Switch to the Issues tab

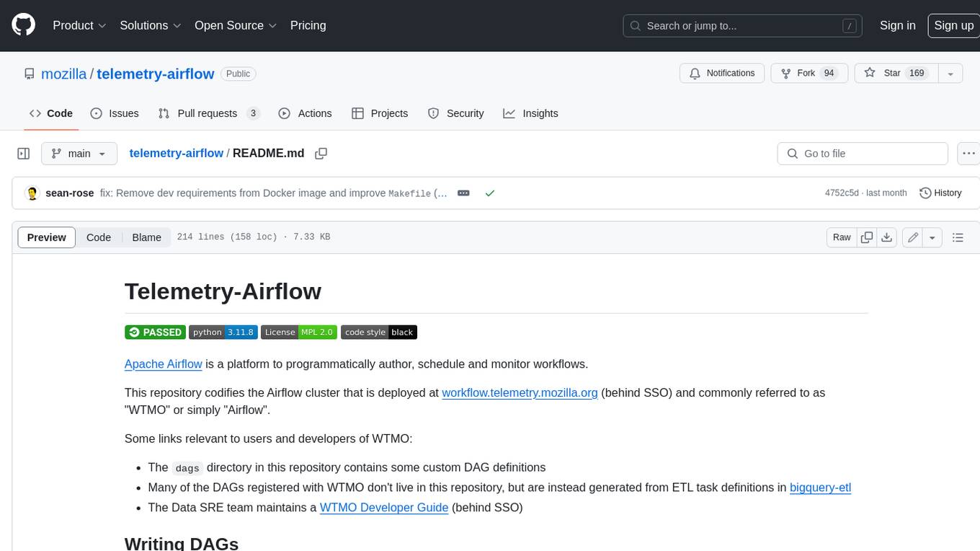pos(115,113)
